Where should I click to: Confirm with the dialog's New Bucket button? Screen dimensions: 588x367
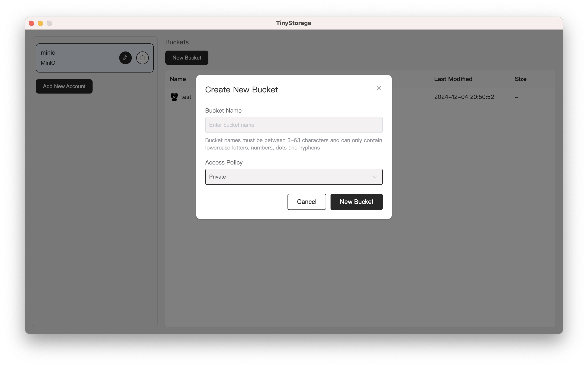(356, 202)
